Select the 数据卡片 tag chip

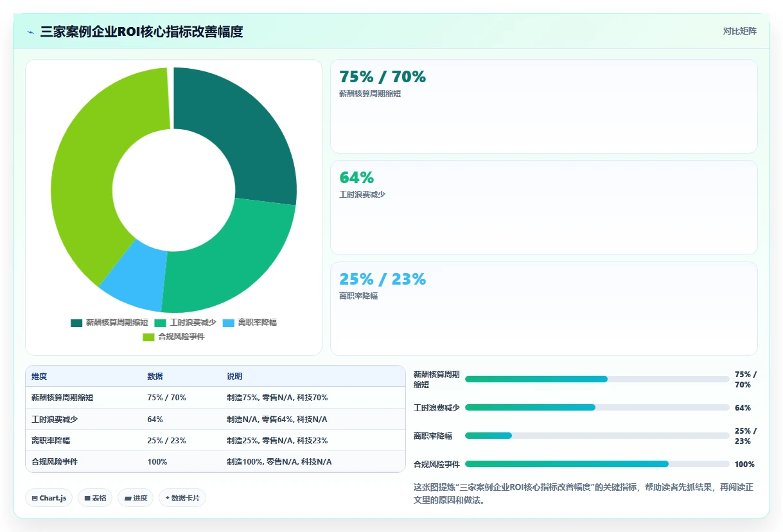coord(182,498)
